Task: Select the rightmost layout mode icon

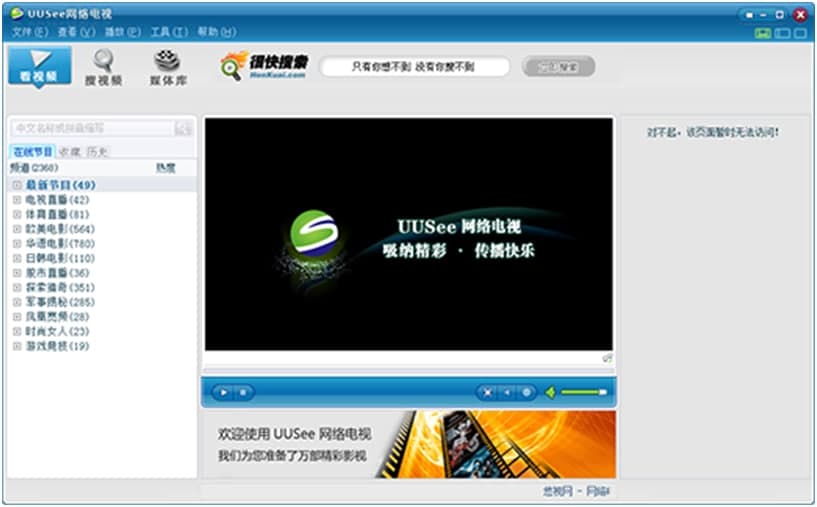Action: tap(800, 33)
